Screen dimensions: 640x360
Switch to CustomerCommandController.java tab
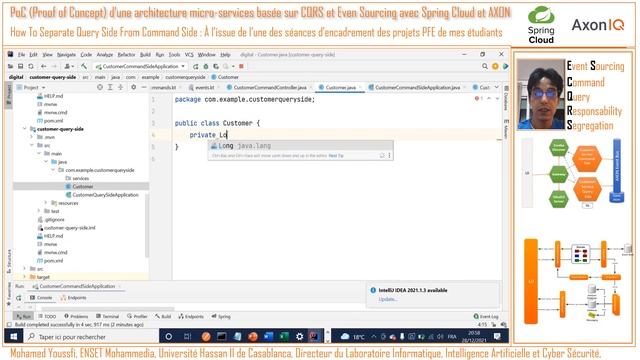tap(269, 87)
